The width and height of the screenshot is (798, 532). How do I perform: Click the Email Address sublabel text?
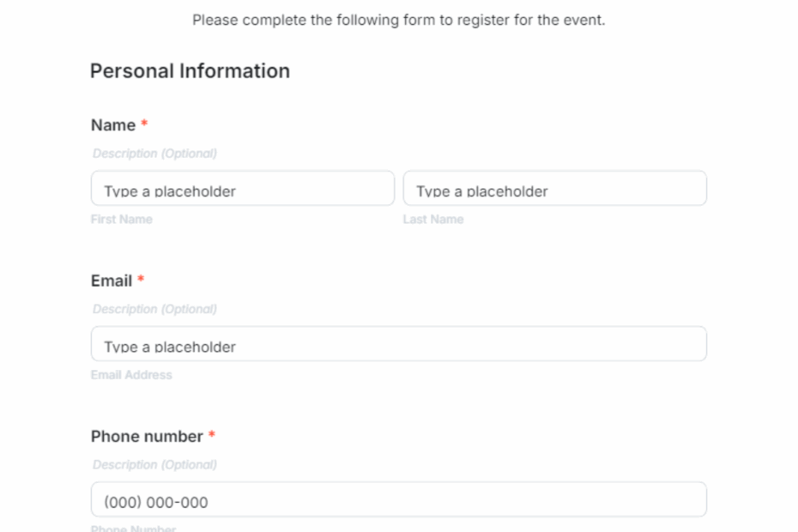(131, 374)
